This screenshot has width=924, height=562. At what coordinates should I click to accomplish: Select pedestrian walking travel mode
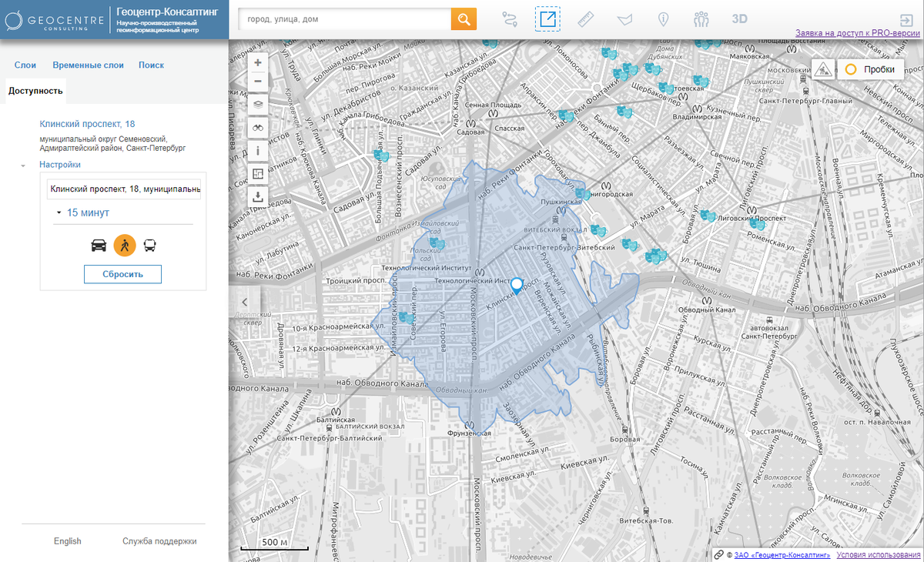point(125,246)
